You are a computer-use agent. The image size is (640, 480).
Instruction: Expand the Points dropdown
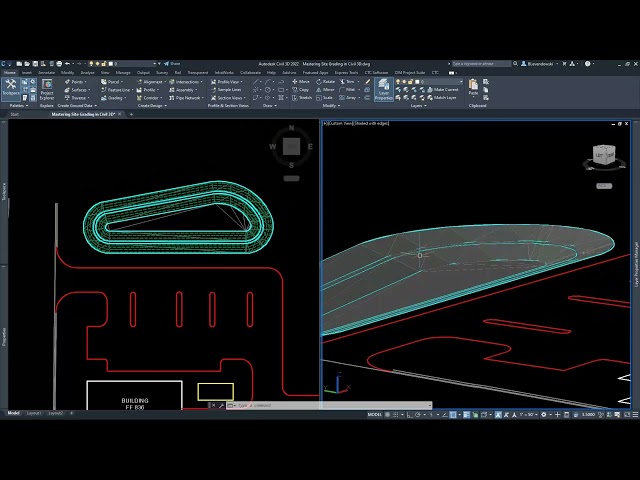tap(76, 82)
